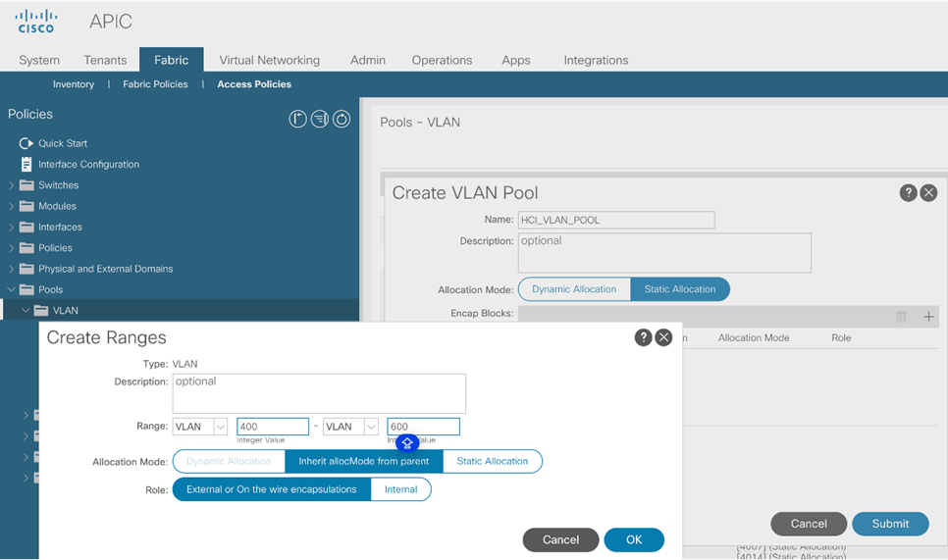Click the Create Ranges Description field

click(x=319, y=393)
